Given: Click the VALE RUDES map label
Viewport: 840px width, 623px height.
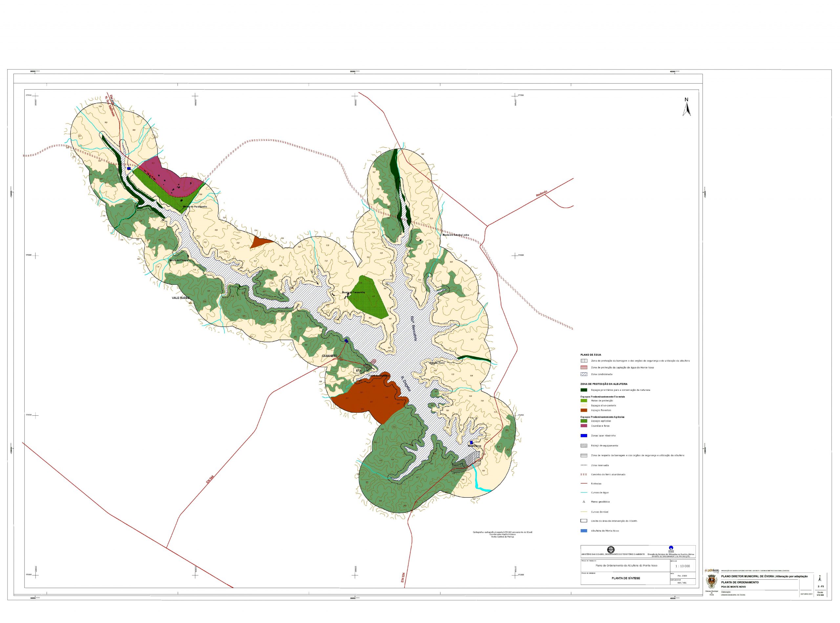Looking at the screenshot, I should [181, 298].
